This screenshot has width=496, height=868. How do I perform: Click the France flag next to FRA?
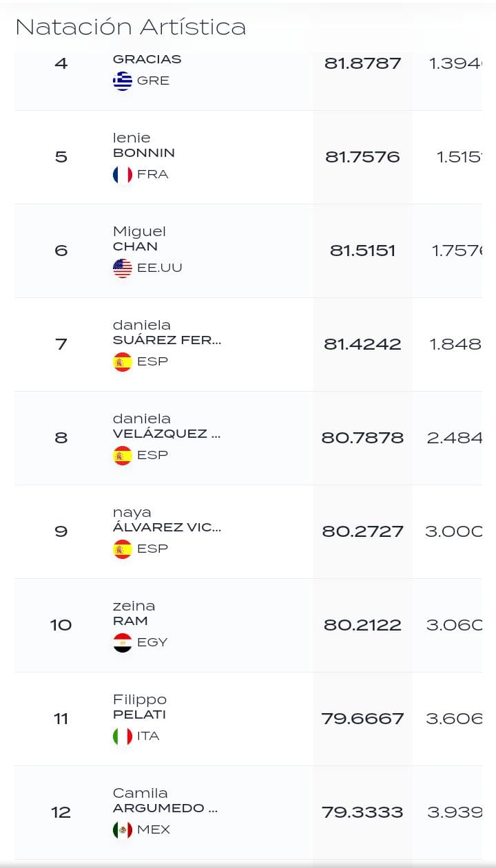coord(123,174)
